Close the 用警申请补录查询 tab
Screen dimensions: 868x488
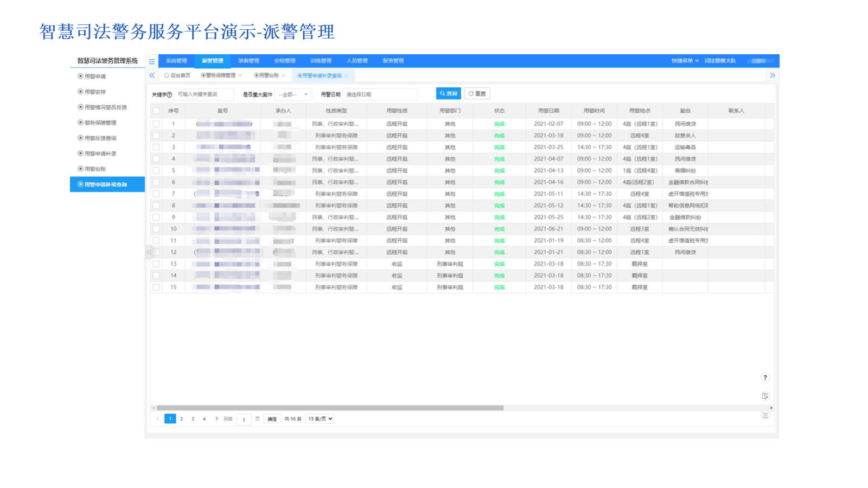(346, 76)
